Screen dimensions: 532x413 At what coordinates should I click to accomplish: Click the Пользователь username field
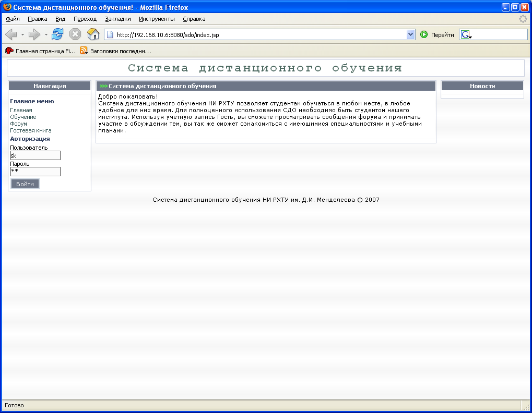36,155
